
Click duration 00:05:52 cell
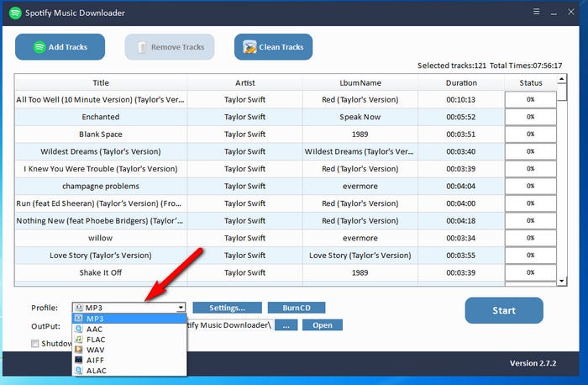[461, 117]
